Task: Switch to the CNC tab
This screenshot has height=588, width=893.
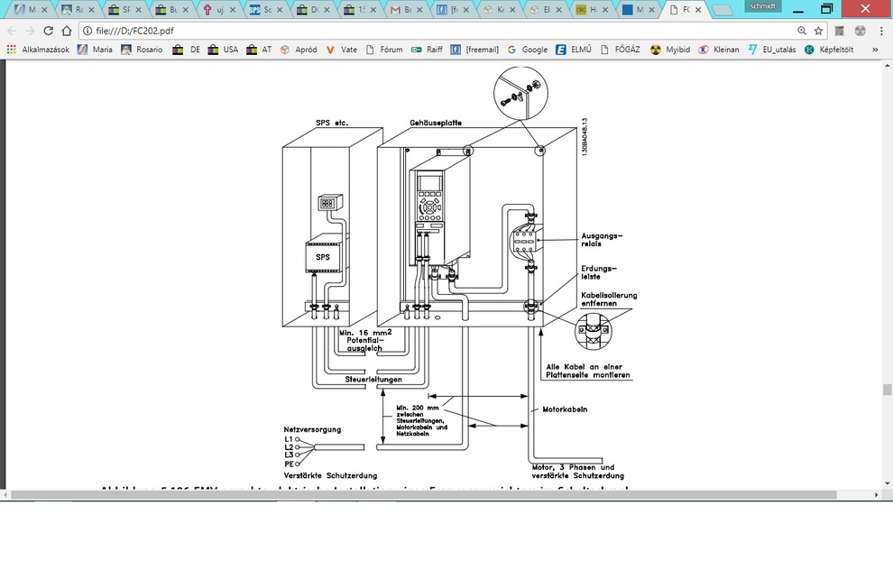Action: [590, 10]
